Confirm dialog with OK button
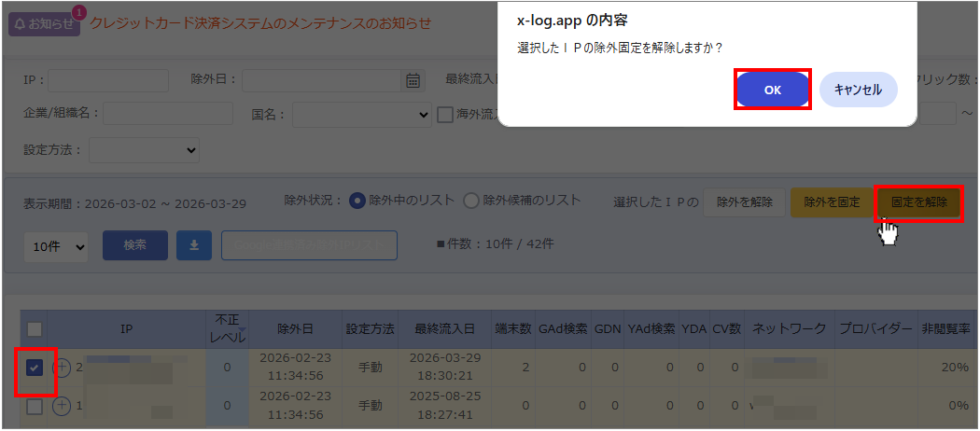This screenshot has width=980, height=431. (x=773, y=90)
